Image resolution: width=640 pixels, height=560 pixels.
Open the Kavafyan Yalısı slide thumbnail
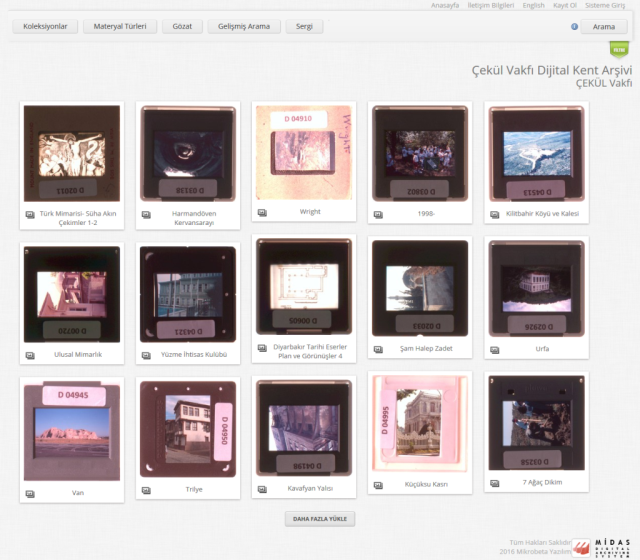[x=304, y=428]
